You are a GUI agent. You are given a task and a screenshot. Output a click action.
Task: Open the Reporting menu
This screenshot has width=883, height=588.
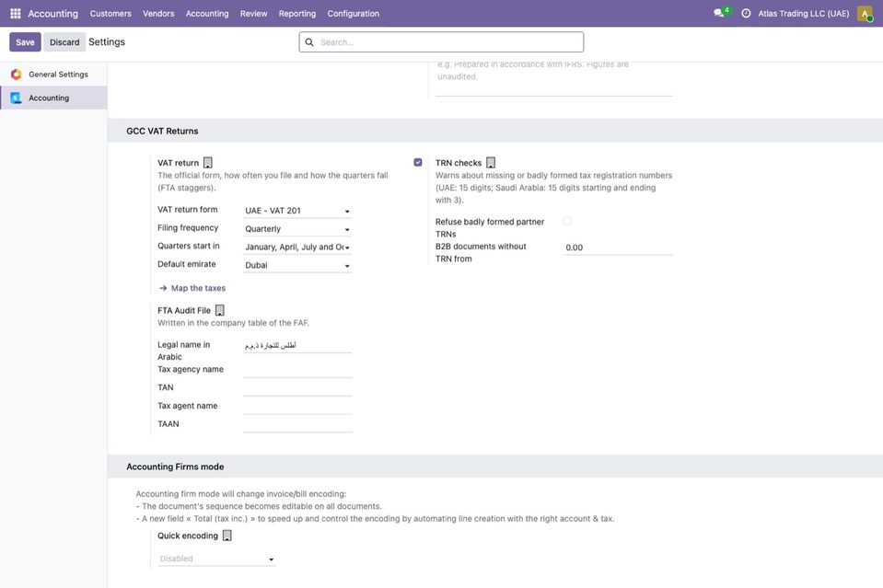(297, 14)
